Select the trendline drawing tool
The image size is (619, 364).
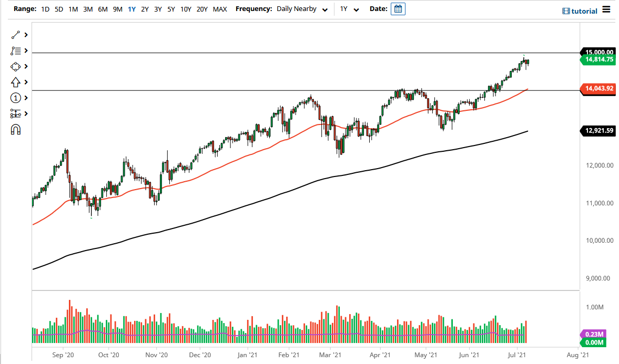click(x=16, y=35)
